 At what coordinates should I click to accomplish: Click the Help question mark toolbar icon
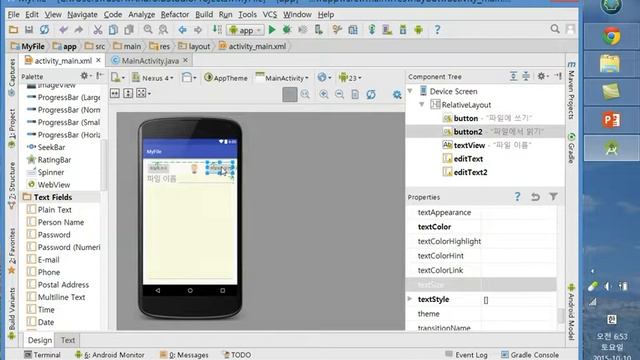[437, 30]
